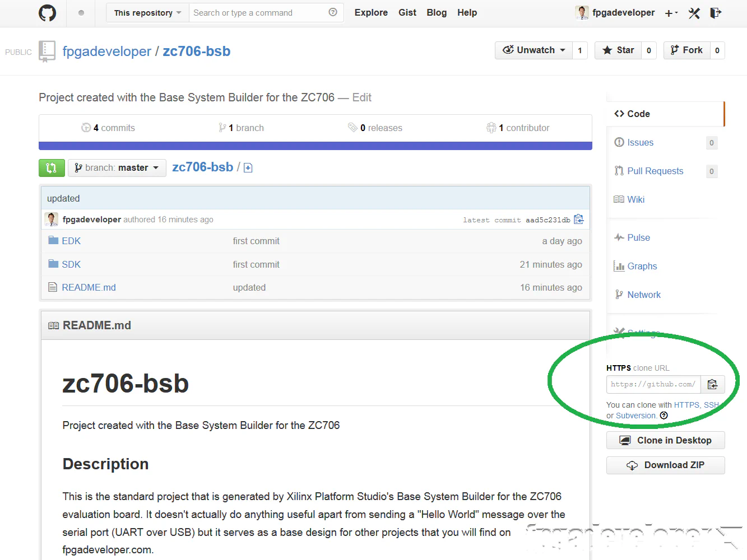The height and width of the screenshot is (560, 747).
Task: Open clone help via circled question mark
Action: [664, 416]
